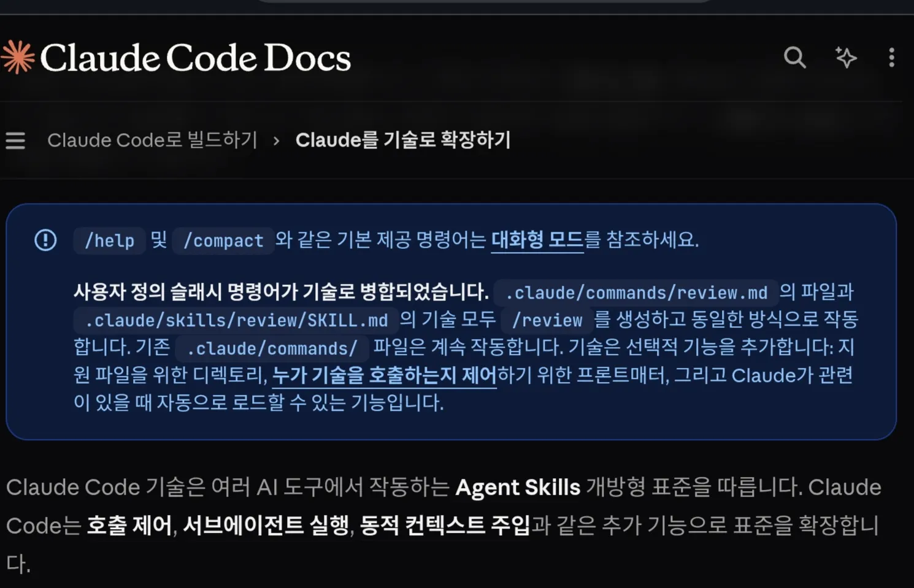Click the /review inline code
Image resolution: width=914 pixels, height=588 pixels.
point(547,320)
